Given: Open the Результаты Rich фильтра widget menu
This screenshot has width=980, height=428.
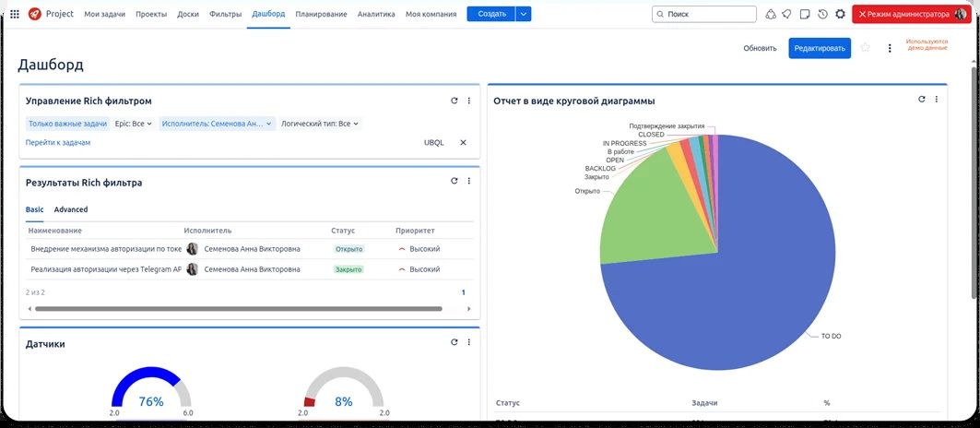Looking at the screenshot, I should [x=469, y=182].
